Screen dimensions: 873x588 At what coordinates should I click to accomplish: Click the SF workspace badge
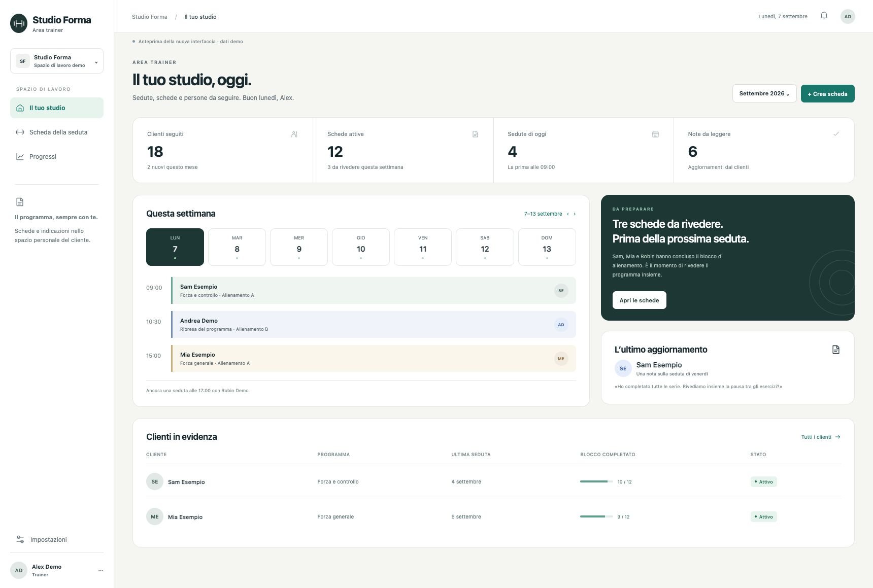(22, 61)
